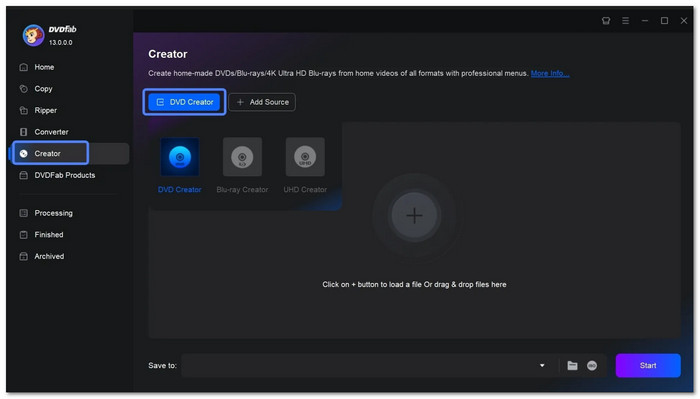Click the drag & drop files hint text

point(414,284)
